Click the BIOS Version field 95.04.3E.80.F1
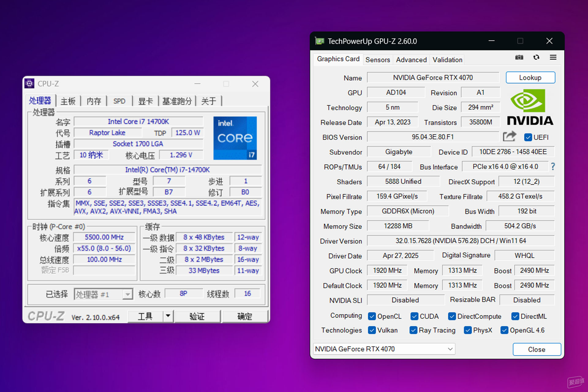This screenshot has height=392, width=588. click(x=433, y=137)
